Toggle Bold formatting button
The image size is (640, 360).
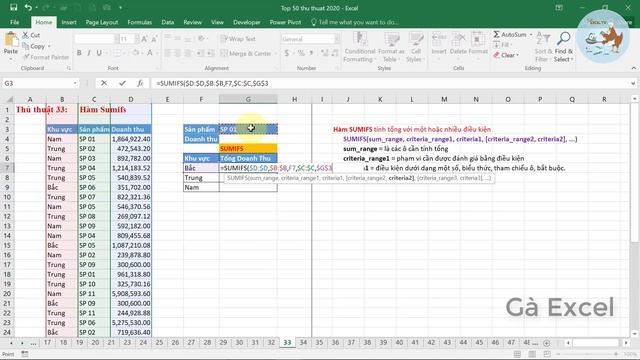click(79, 53)
